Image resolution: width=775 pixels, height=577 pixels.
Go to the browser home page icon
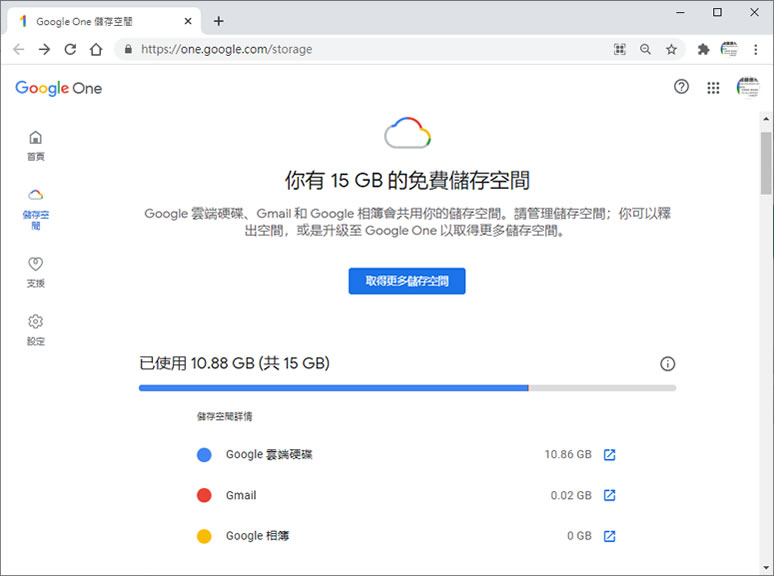96,49
